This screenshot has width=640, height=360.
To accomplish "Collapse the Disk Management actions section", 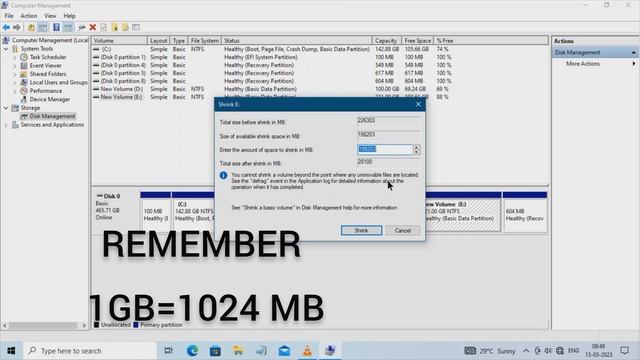I will tap(633, 53).
